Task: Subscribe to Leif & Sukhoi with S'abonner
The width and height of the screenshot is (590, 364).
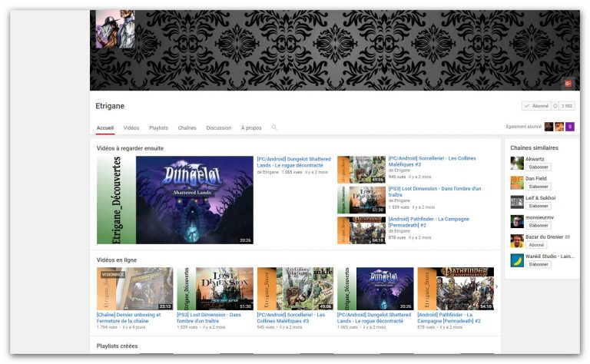Action: [x=539, y=206]
